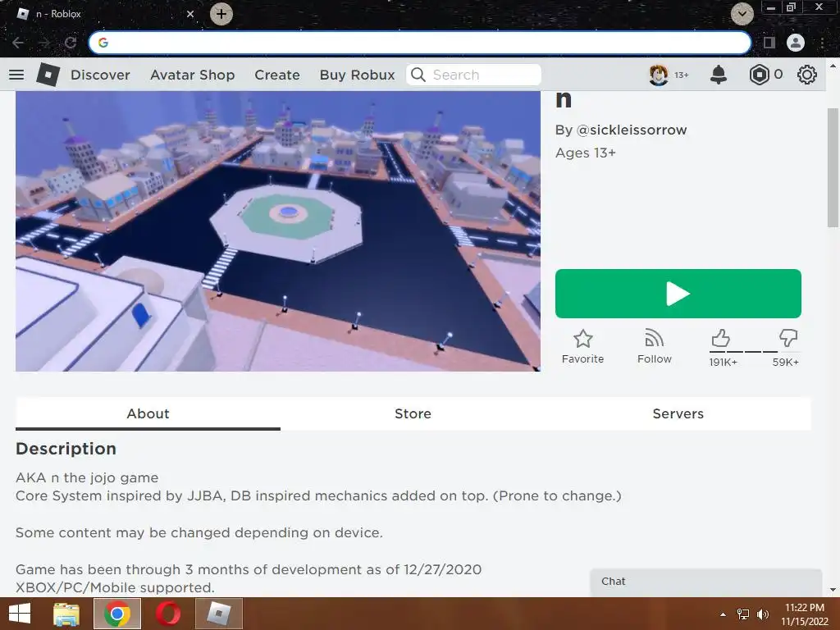Image resolution: width=840 pixels, height=630 pixels.
Task: Start the game with green Play button
Action: (x=678, y=294)
